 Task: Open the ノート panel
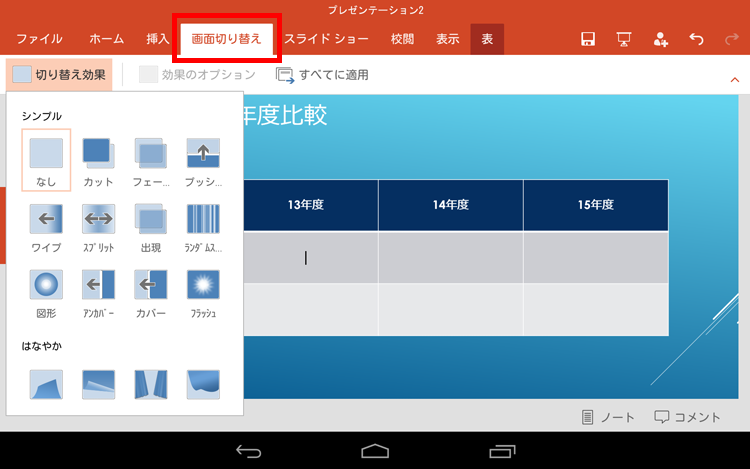pyautogui.click(x=608, y=417)
